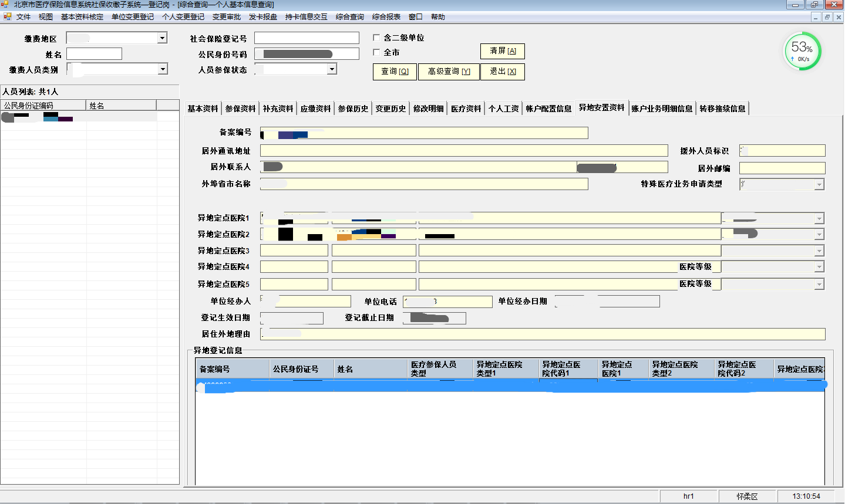845x504 pixels.
Task: Open the 发卡报盘 menu
Action: [262, 17]
